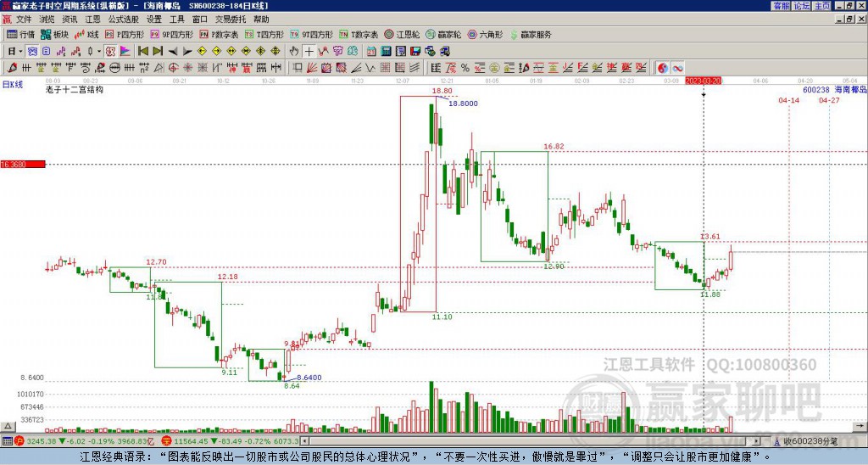This screenshot has height=465, width=868.
Task: Select the red zigzag line tool
Action: coord(323,52)
